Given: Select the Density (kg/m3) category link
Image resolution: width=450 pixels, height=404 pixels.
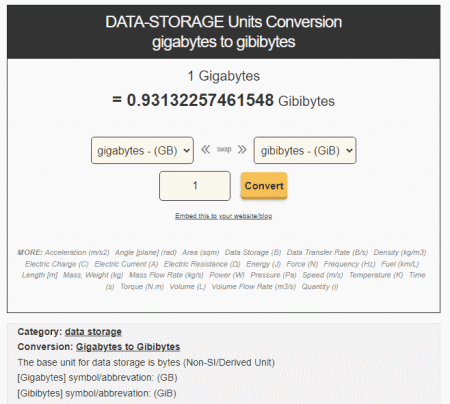Looking at the screenshot, I should coord(400,252).
